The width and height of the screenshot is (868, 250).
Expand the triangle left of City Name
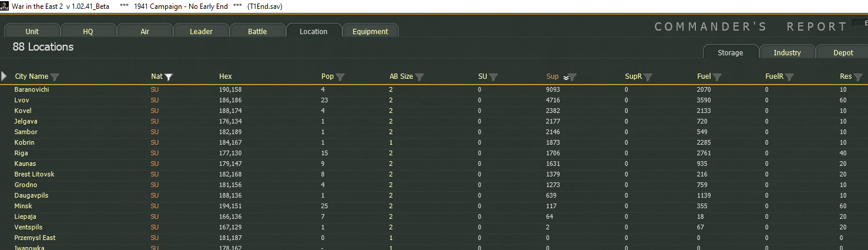pos(4,76)
